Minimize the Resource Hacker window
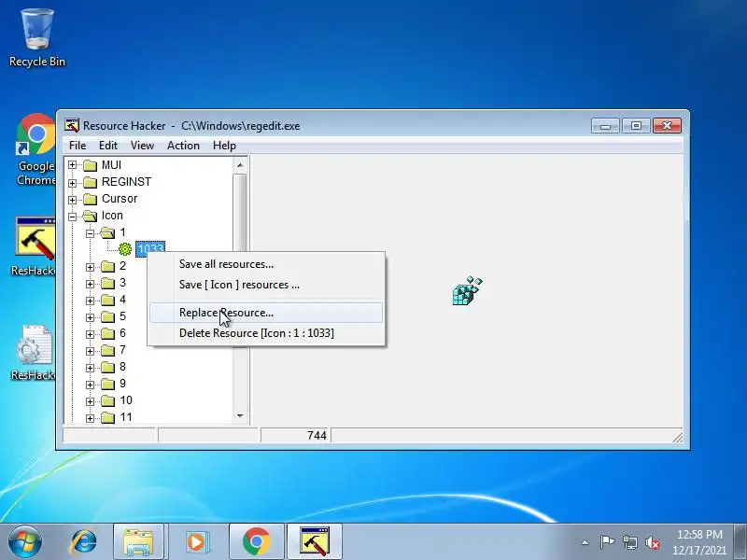 pyautogui.click(x=605, y=126)
